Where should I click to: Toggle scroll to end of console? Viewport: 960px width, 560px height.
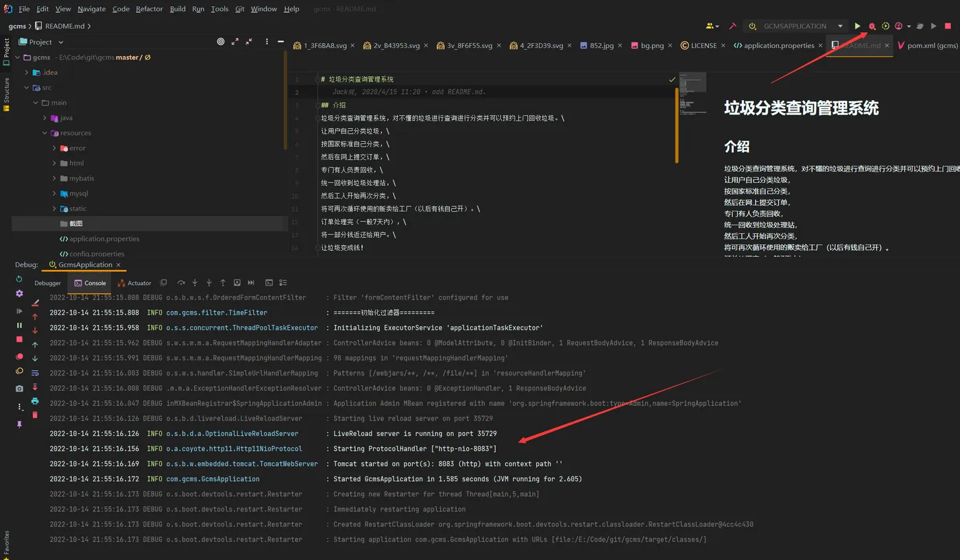[x=36, y=387]
